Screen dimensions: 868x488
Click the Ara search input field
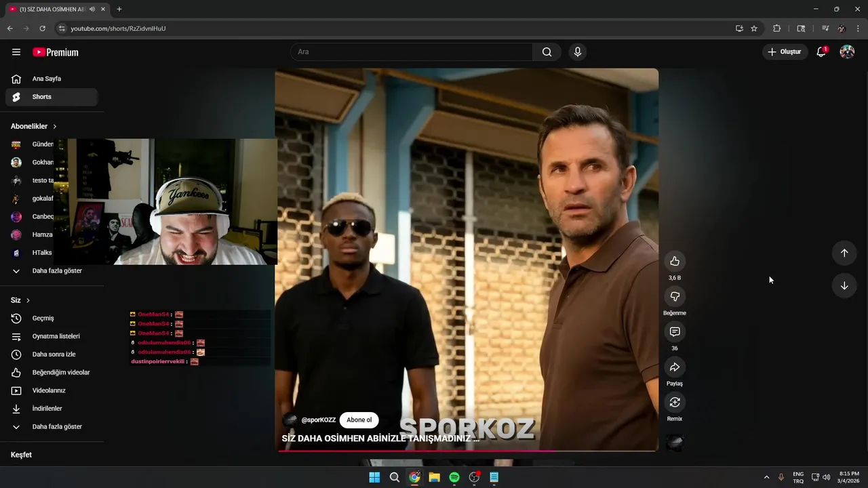point(412,52)
